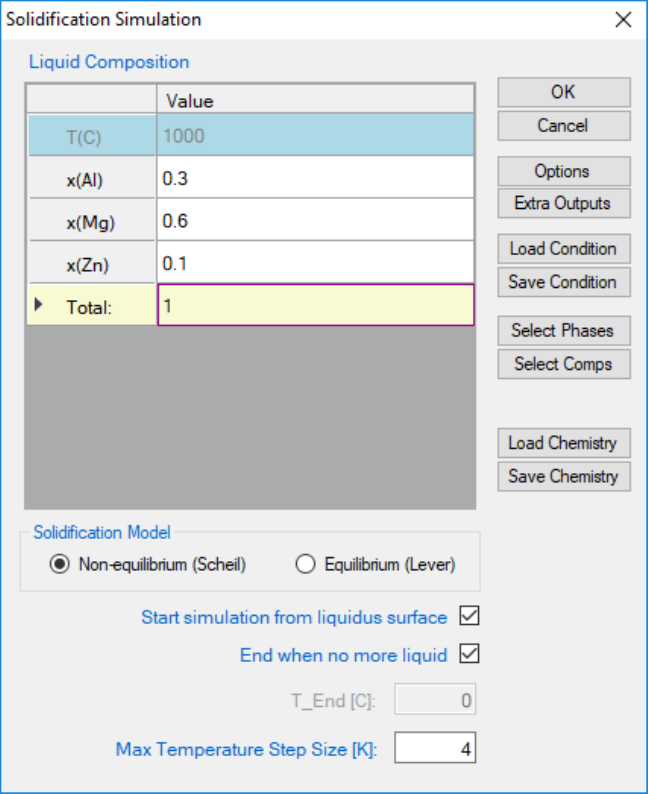The width and height of the screenshot is (648, 794).
Task: Open the Options settings
Action: 564,171
